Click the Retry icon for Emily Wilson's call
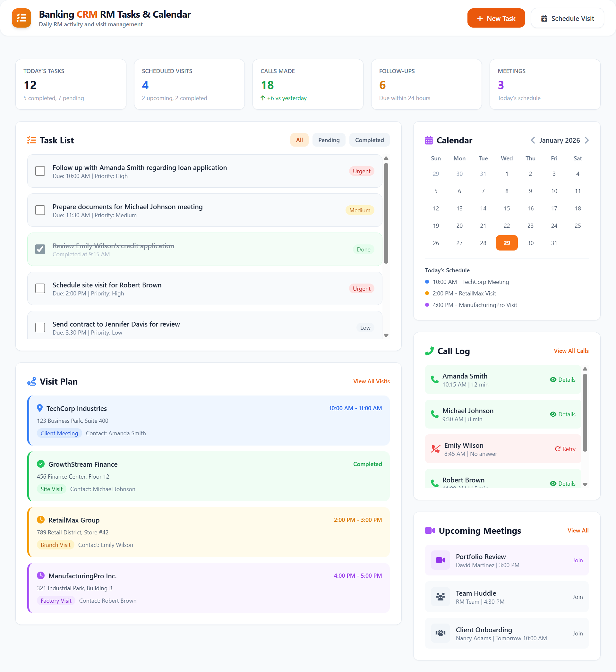The width and height of the screenshot is (616, 672). (558, 449)
